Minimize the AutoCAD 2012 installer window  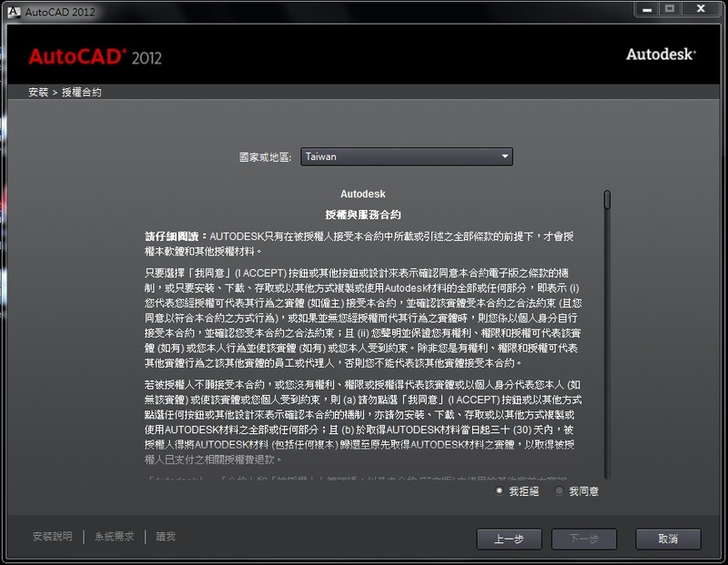[x=647, y=9]
